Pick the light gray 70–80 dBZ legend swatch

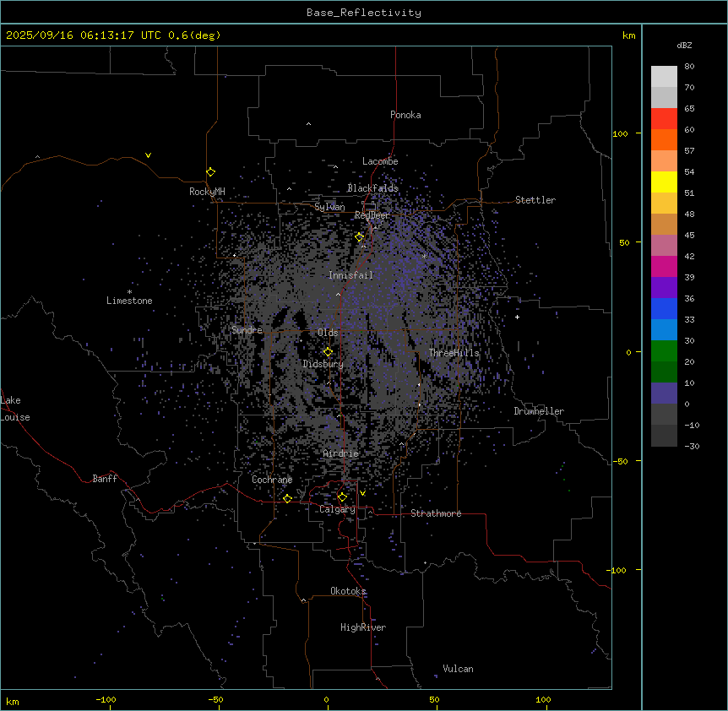click(x=664, y=77)
